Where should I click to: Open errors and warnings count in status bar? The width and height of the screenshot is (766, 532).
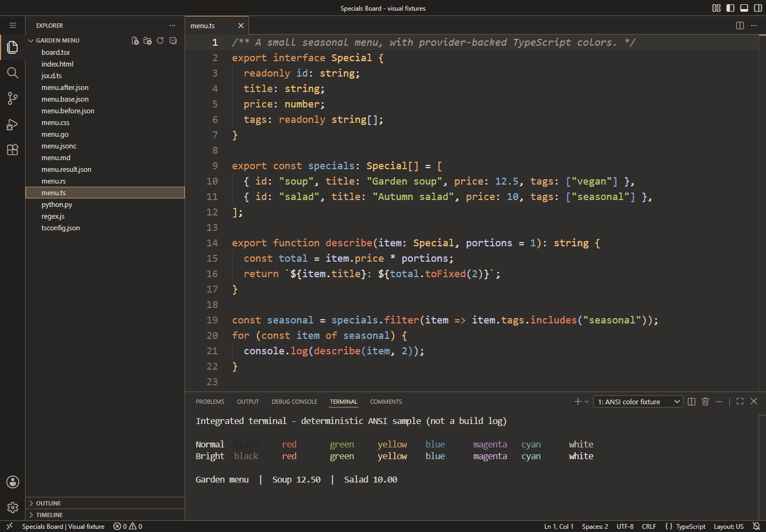(x=128, y=526)
